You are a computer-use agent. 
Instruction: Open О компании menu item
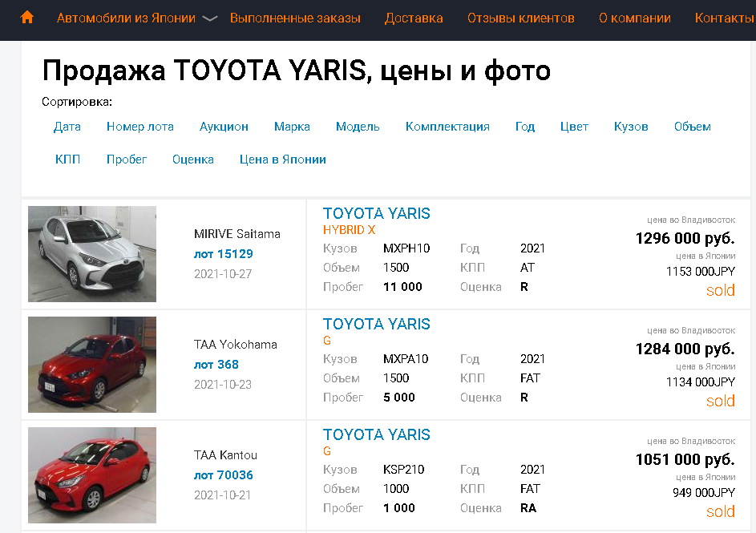634,18
